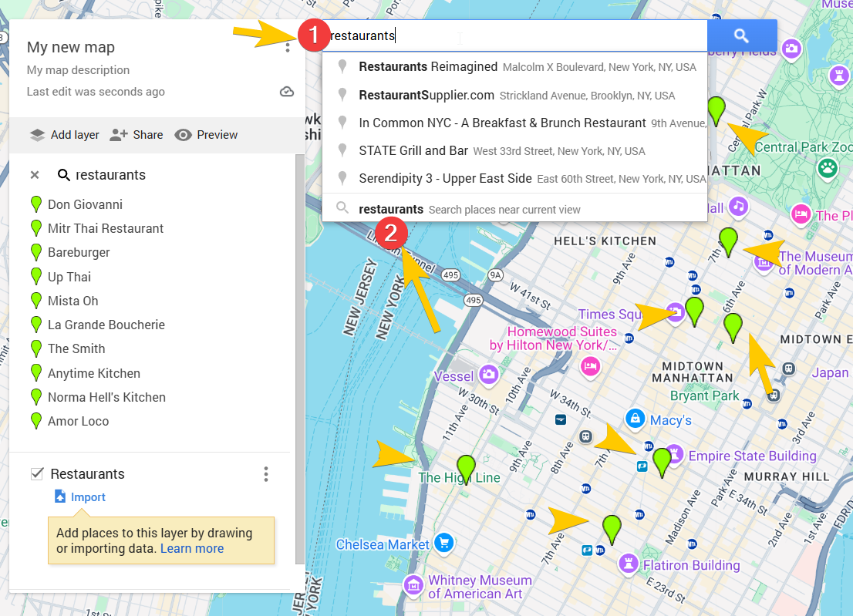Click the cloud save status icon
The image size is (853, 616).
pyautogui.click(x=287, y=91)
